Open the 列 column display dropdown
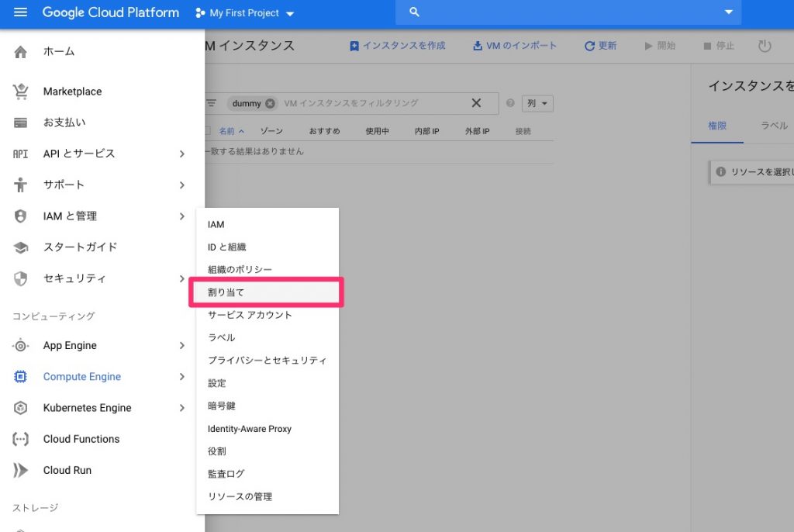This screenshot has height=532, width=794. pyautogui.click(x=537, y=103)
